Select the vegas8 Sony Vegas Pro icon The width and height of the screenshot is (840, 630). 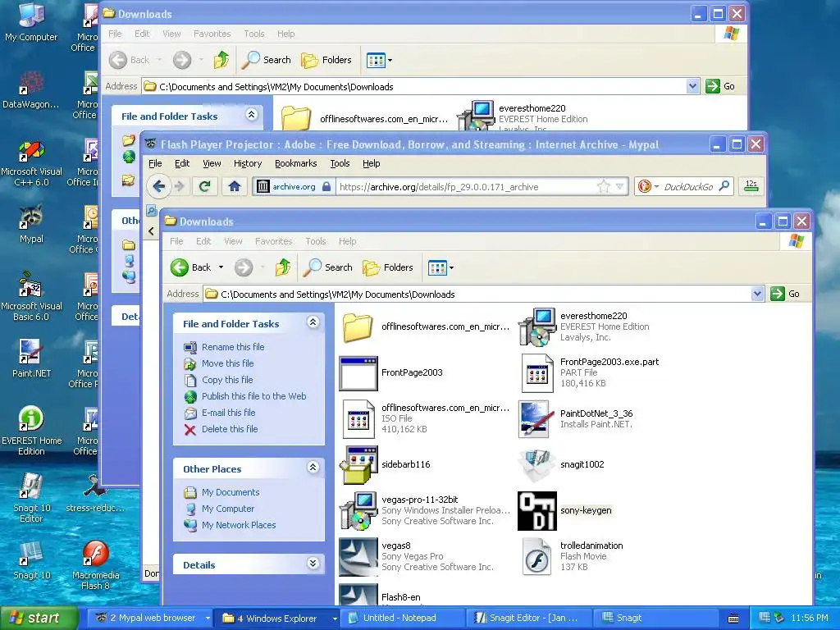point(358,557)
